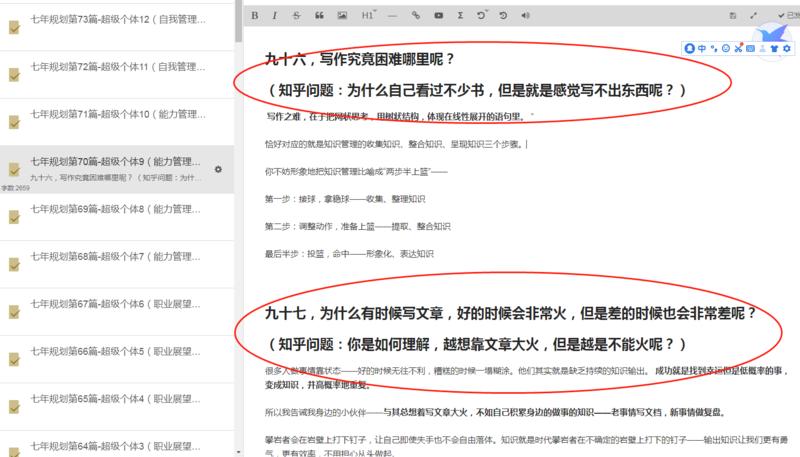Insert a block quote from the toolbar
This screenshot has width=800, height=457.
tap(319, 15)
